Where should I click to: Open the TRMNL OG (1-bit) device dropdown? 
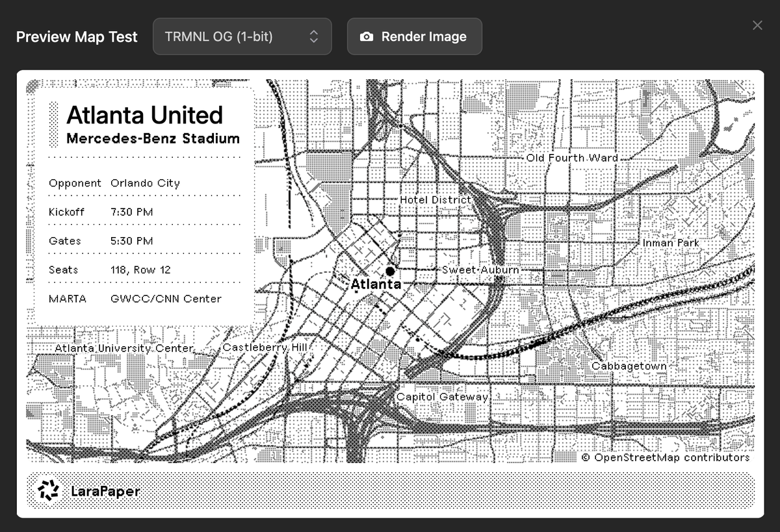(x=242, y=36)
